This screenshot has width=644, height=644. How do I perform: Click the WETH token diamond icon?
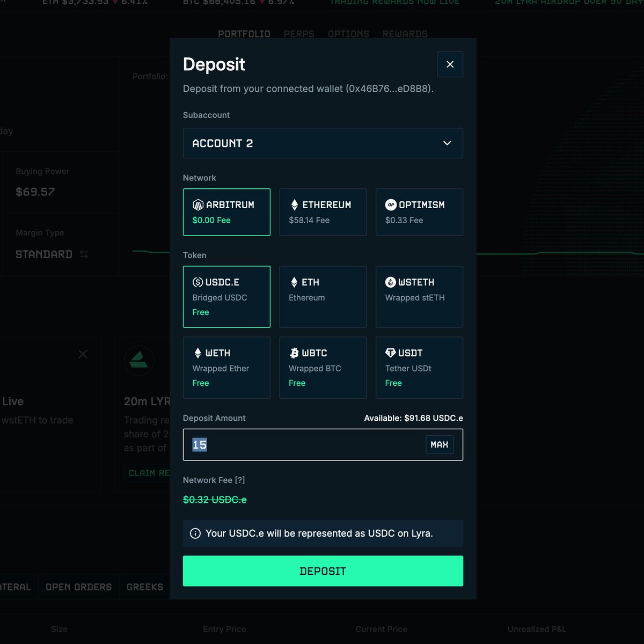[x=197, y=353]
